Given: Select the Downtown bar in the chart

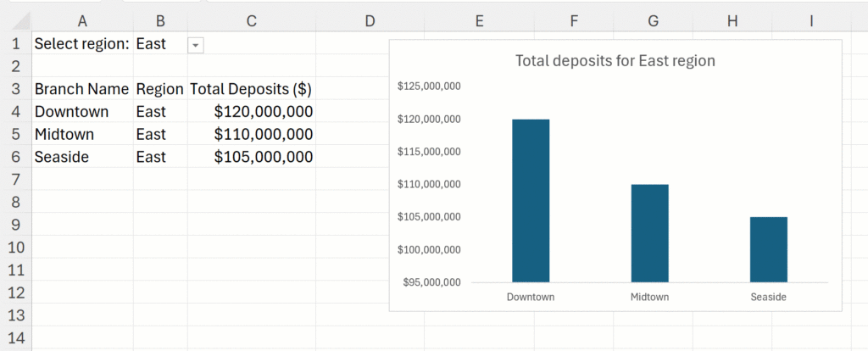Looking at the screenshot, I should point(531,200).
